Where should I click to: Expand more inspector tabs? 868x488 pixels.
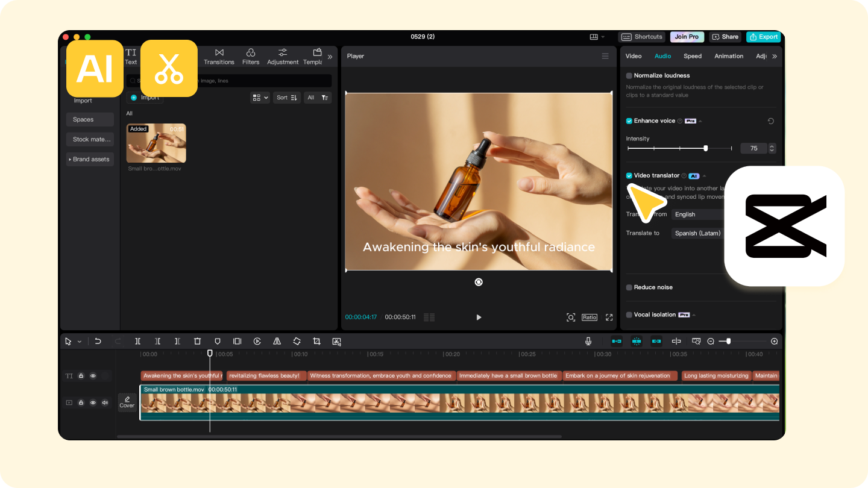point(775,56)
